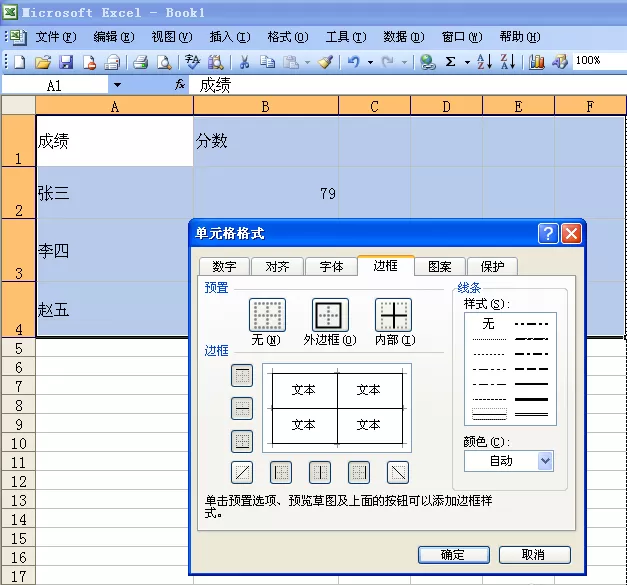Select the thickest solid line style
Image resolution: width=627 pixels, height=585 pixels.
531,399
